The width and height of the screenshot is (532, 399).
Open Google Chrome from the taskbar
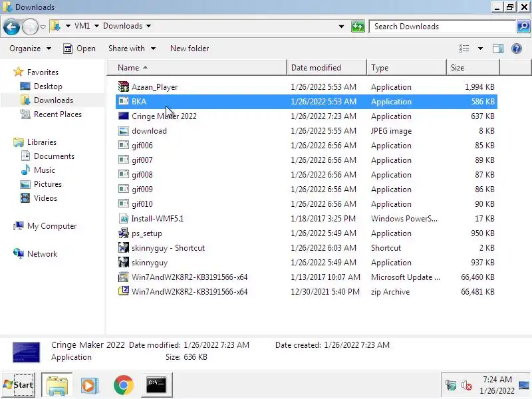coord(124,385)
